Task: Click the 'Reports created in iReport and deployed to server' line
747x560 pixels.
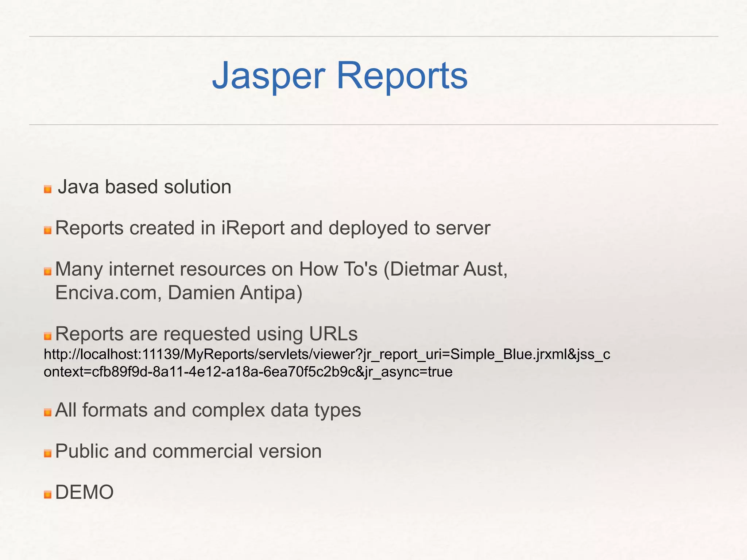Action: 273,228
